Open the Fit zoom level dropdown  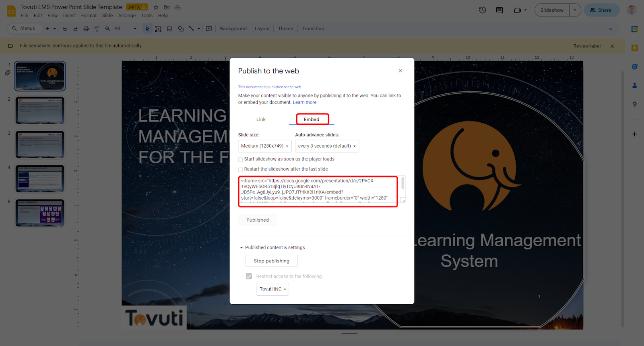pyautogui.click(x=126, y=29)
